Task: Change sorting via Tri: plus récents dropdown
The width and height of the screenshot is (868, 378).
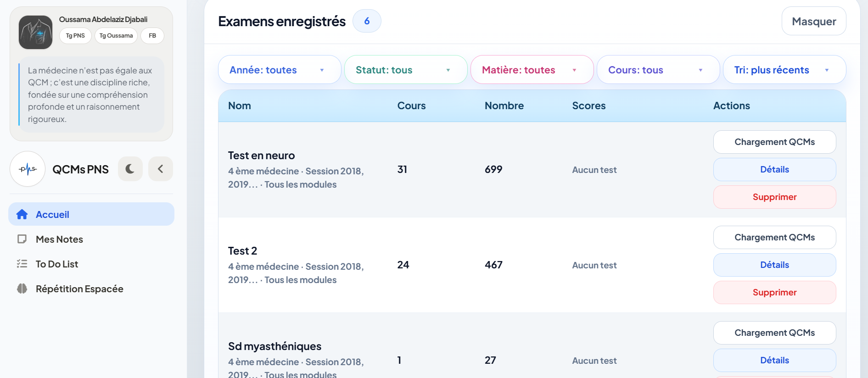Action: point(784,70)
